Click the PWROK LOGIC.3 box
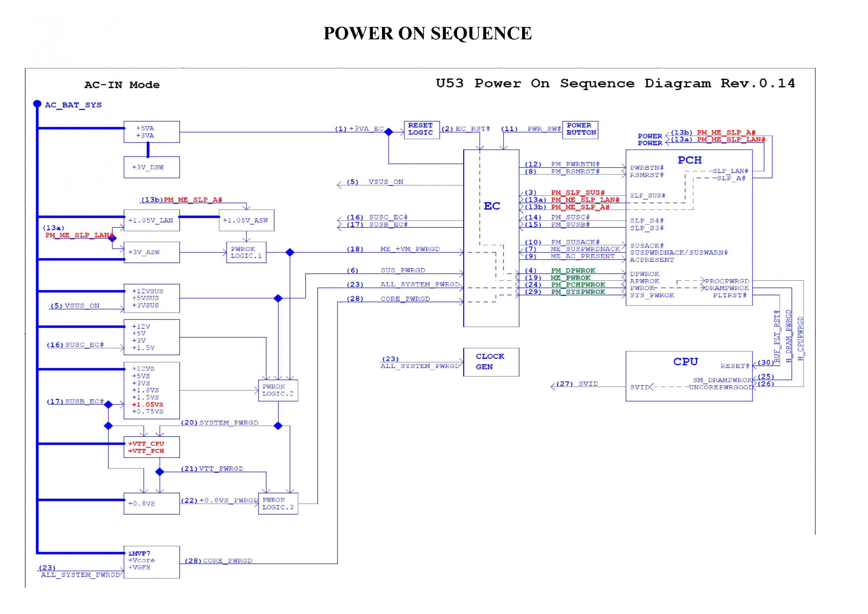Image resolution: width=868 pixels, height=614 pixels. click(x=278, y=503)
